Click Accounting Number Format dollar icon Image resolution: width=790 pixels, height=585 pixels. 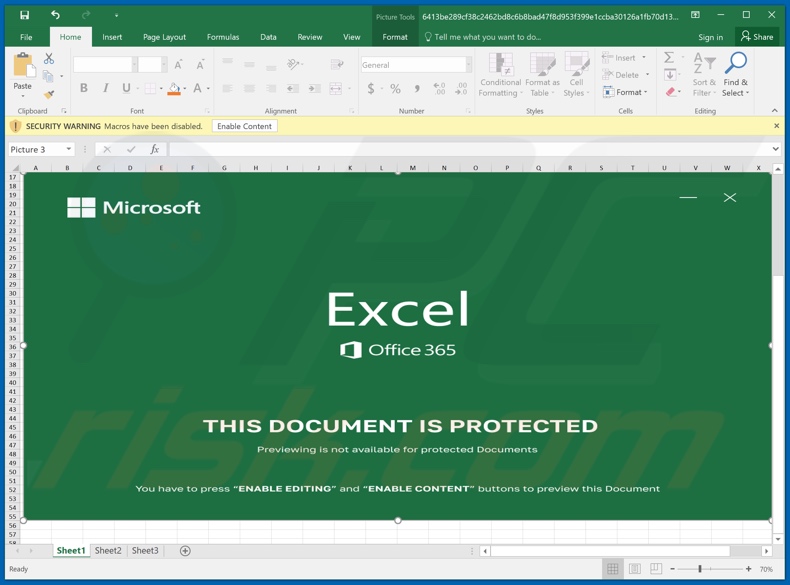pyautogui.click(x=371, y=89)
